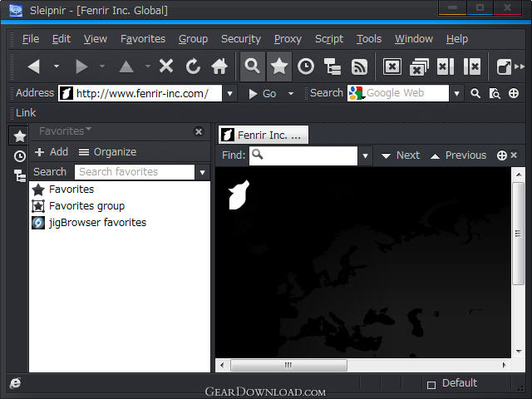This screenshot has height=399, width=532.
Task: Open the Favorites menu
Action: click(x=143, y=39)
